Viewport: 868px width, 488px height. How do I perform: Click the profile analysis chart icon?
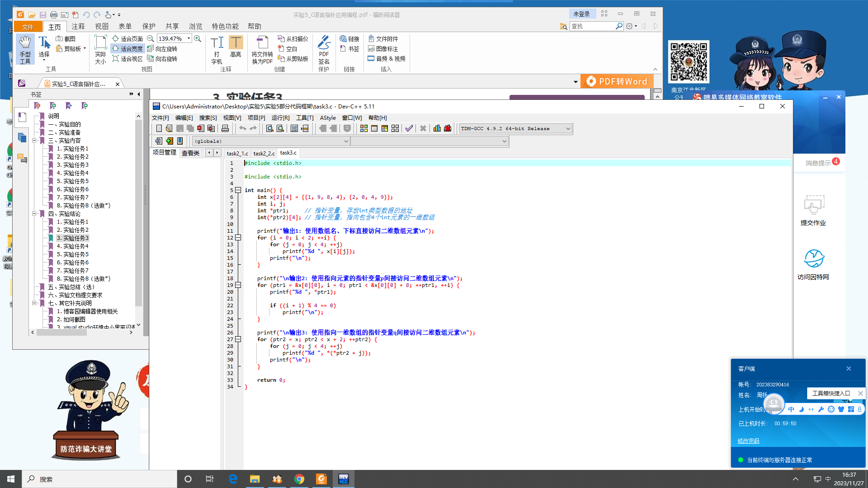pos(437,129)
